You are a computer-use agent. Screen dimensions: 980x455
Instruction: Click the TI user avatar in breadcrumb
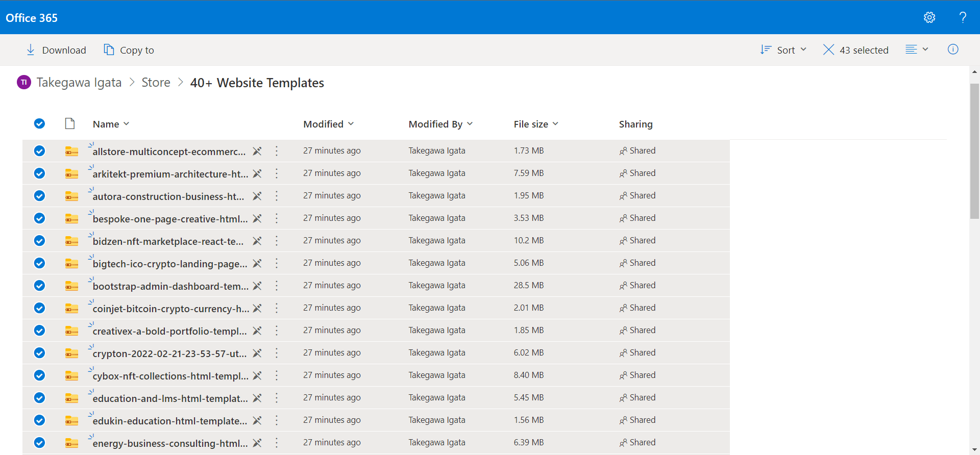[x=24, y=82]
